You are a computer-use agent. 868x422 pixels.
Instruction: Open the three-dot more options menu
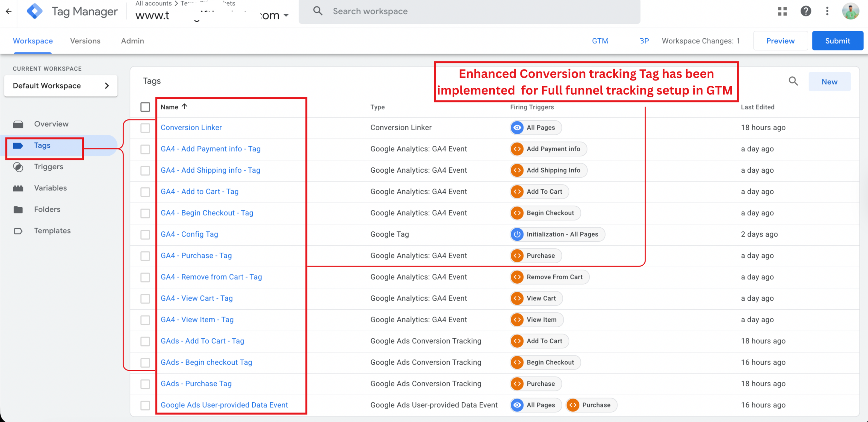tap(827, 11)
